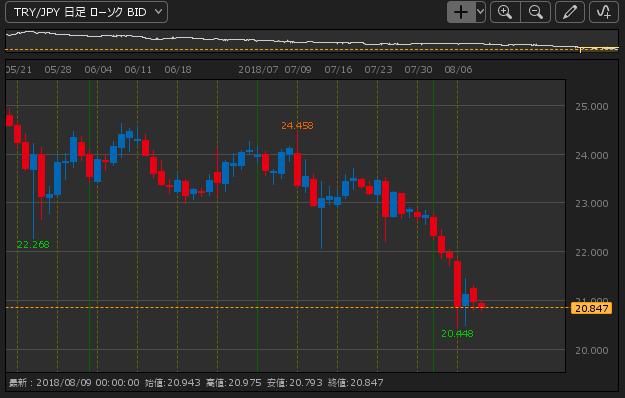Open the crosshair tool dropdown arrow

pos(480,12)
